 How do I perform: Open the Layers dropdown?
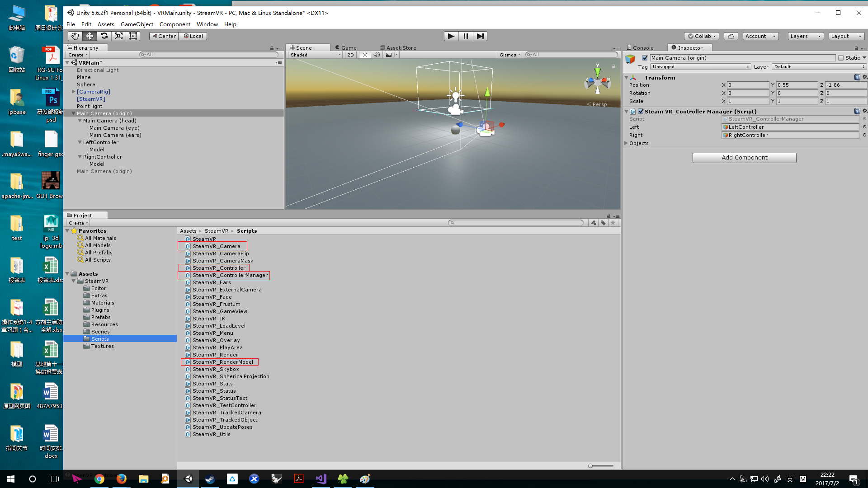pyautogui.click(x=806, y=36)
